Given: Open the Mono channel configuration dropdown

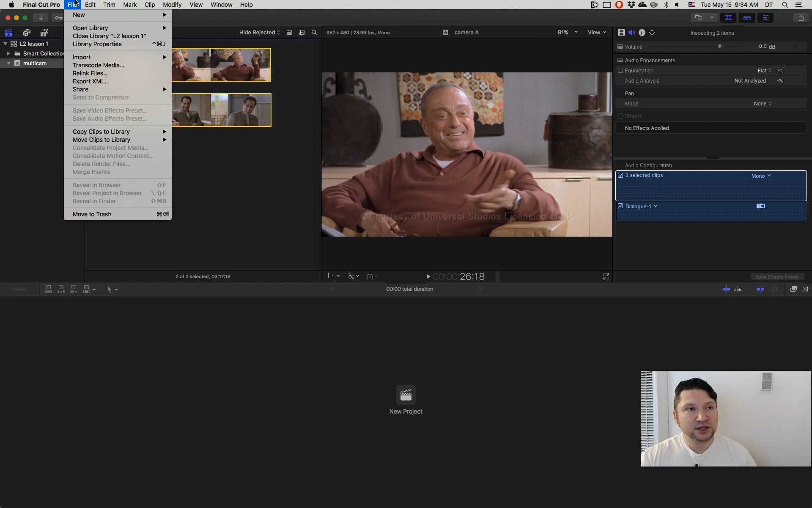Looking at the screenshot, I should [761, 176].
